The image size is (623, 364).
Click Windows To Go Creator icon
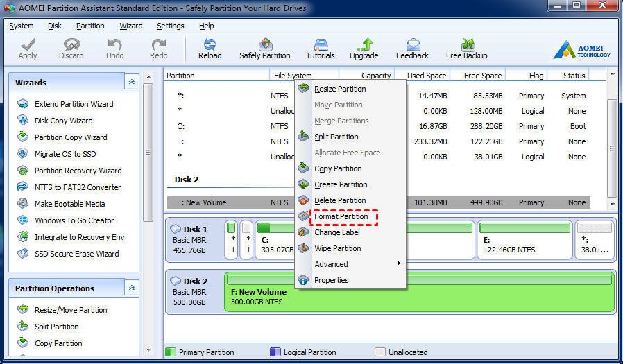coord(23,220)
